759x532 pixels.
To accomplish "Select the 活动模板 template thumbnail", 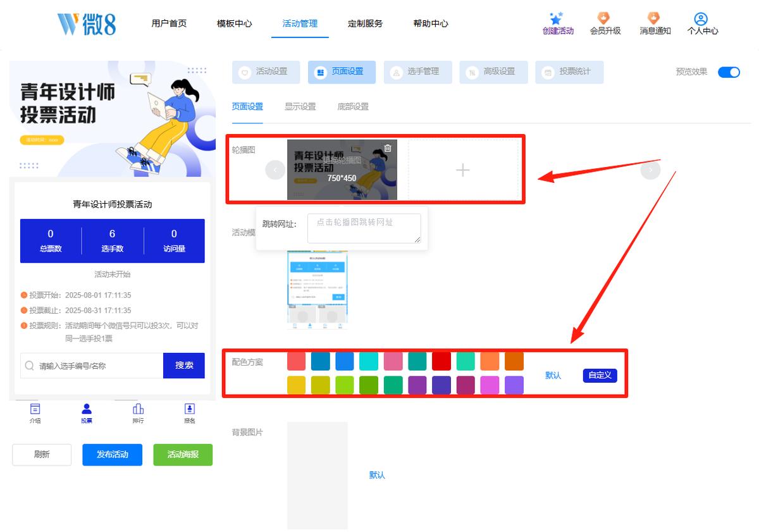I will pyautogui.click(x=318, y=288).
